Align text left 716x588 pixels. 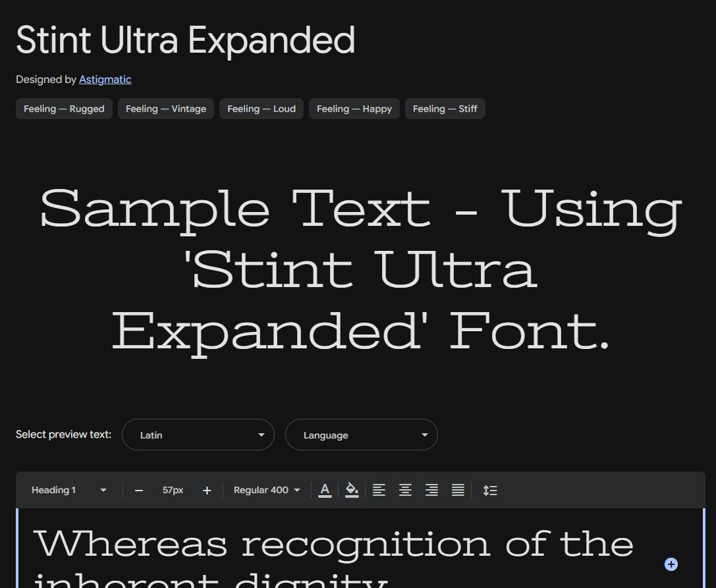(x=379, y=491)
